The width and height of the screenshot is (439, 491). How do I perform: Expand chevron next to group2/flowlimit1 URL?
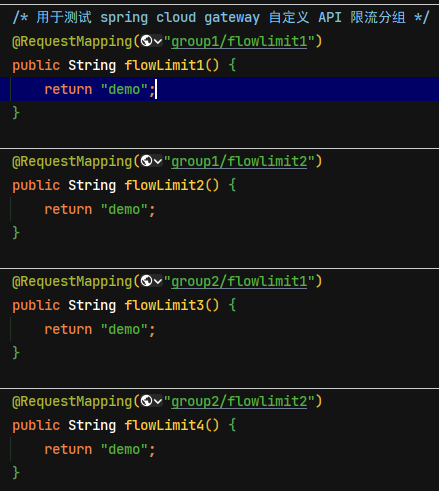click(158, 281)
